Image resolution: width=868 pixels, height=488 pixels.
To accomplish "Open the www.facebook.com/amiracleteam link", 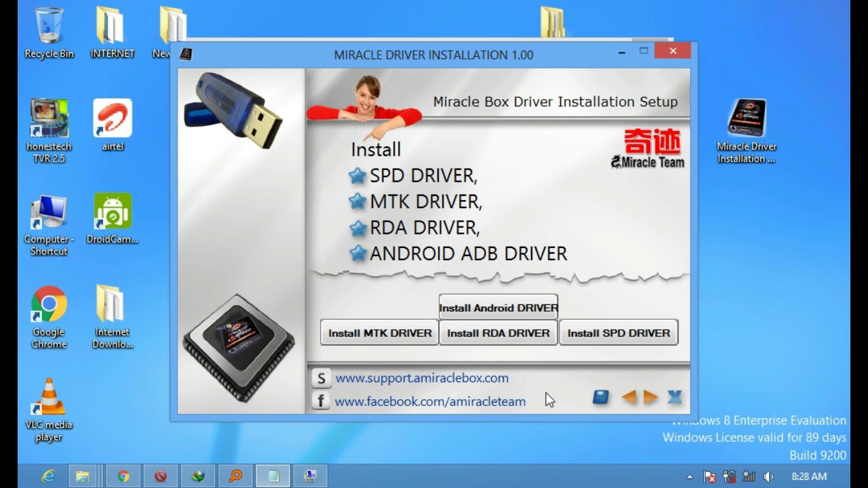I will (x=430, y=401).
